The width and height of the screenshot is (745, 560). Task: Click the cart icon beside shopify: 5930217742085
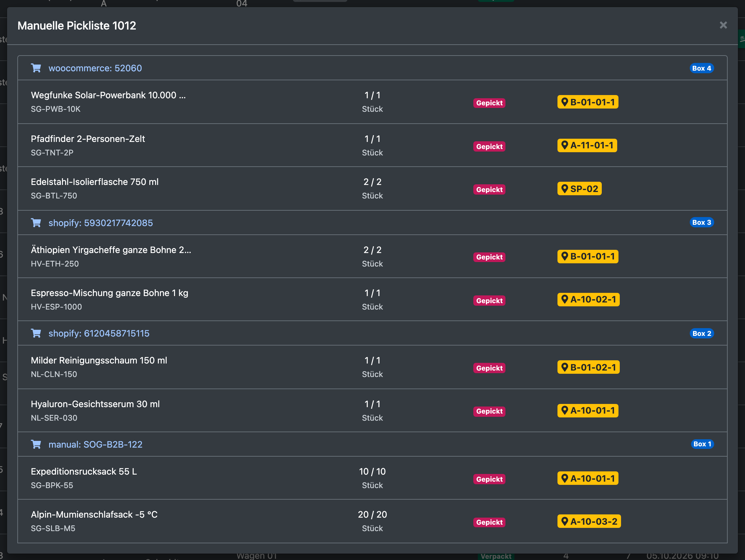click(x=36, y=223)
